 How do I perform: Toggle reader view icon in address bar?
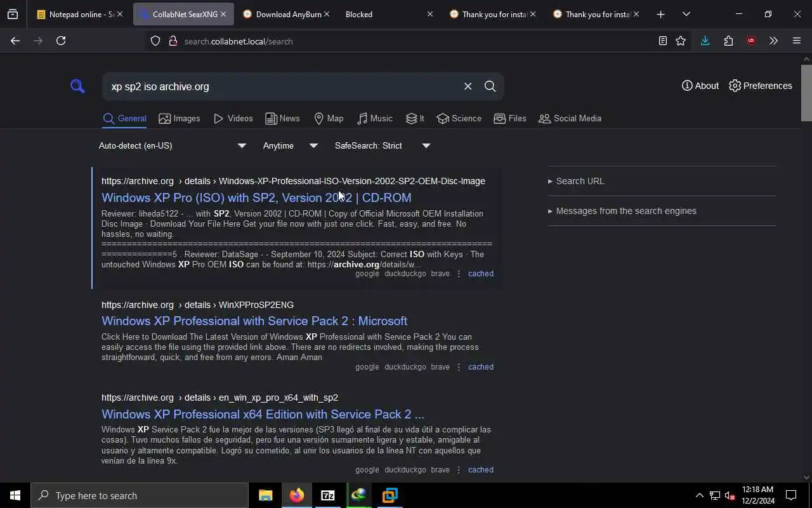(662, 41)
